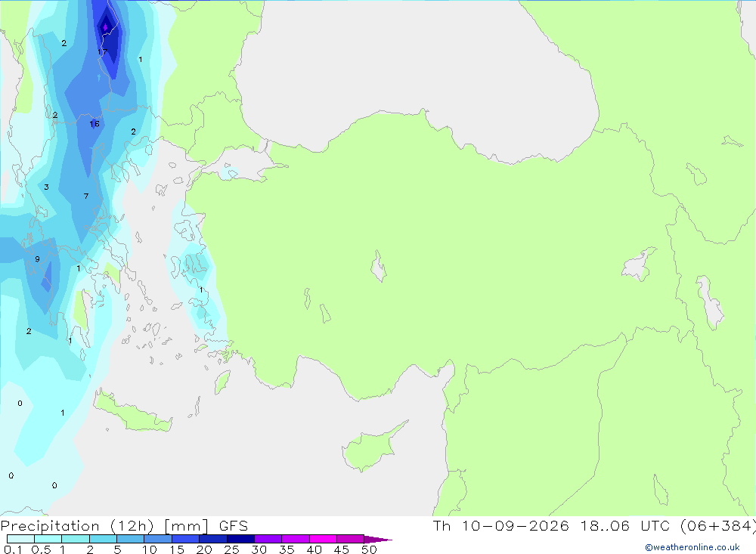Pick the 40–45 mm magenta legend swatch

(x=323, y=539)
